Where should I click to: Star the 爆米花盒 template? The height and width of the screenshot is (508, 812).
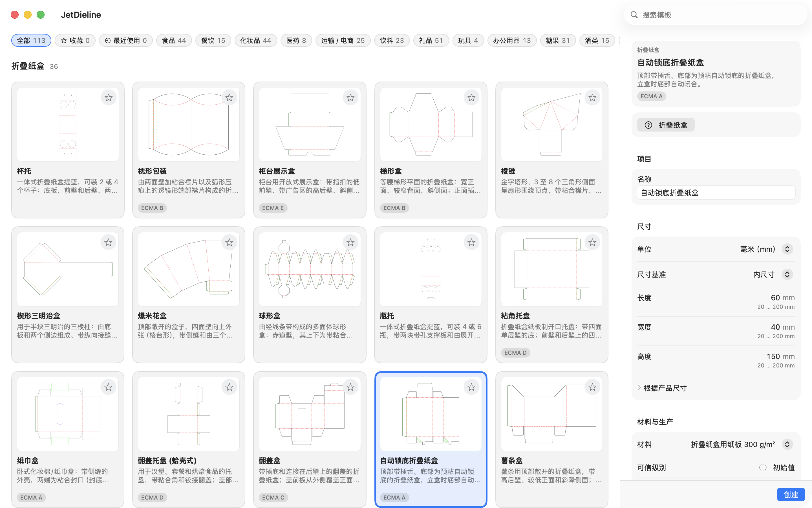[x=229, y=243]
